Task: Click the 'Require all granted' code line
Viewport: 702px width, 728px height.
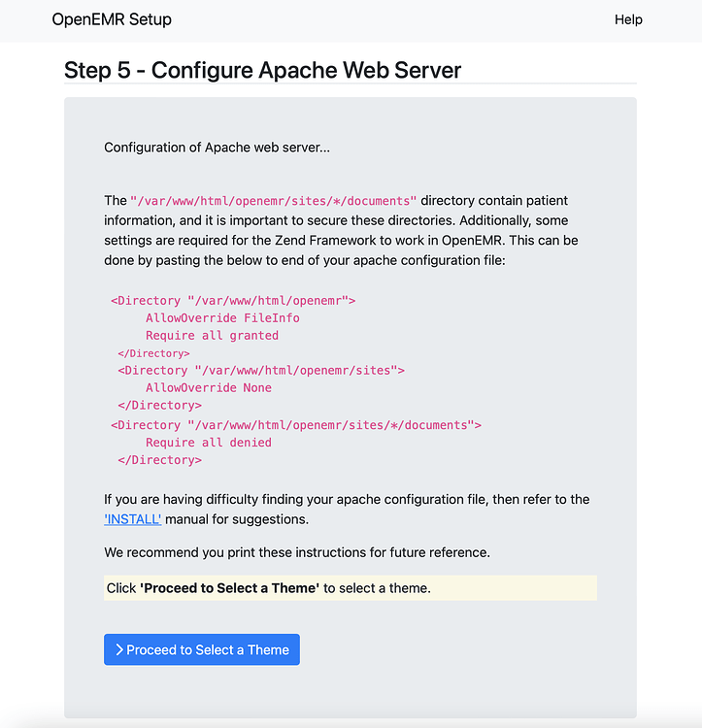Action: pyautogui.click(x=212, y=336)
